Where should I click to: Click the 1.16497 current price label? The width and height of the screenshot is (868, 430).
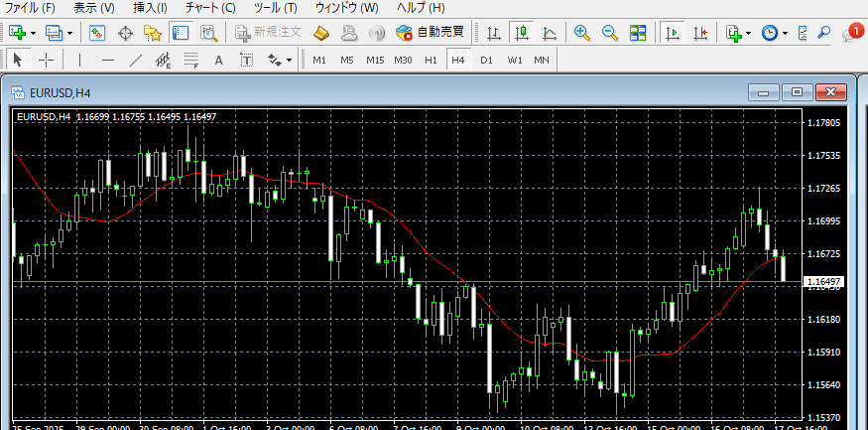[x=823, y=282]
